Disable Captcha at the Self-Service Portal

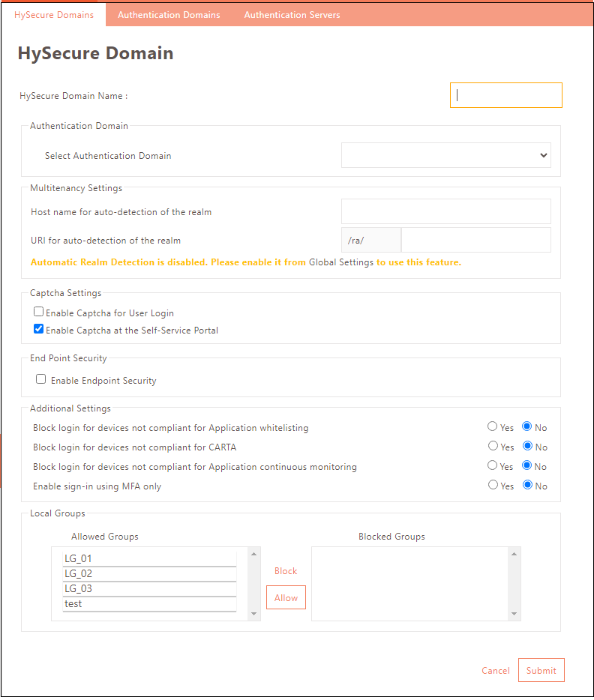click(38, 328)
